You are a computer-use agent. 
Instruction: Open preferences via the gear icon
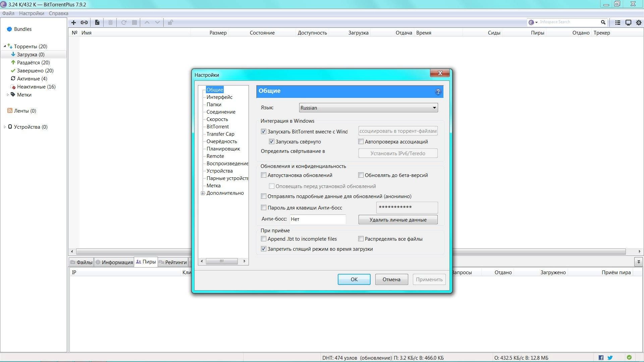coord(639,22)
